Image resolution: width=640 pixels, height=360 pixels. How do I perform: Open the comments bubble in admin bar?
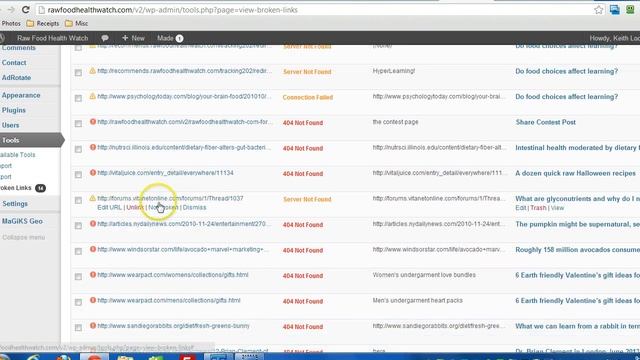click(105, 38)
